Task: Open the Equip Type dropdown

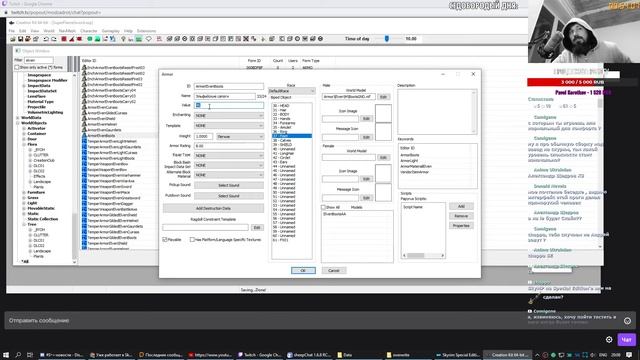Action: tap(229, 156)
